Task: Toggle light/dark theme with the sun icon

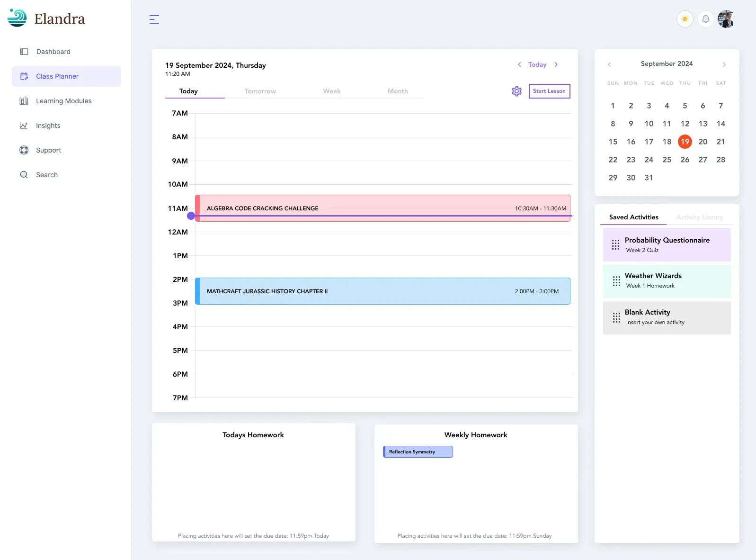Action: pyautogui.click(x=685, y=19)
